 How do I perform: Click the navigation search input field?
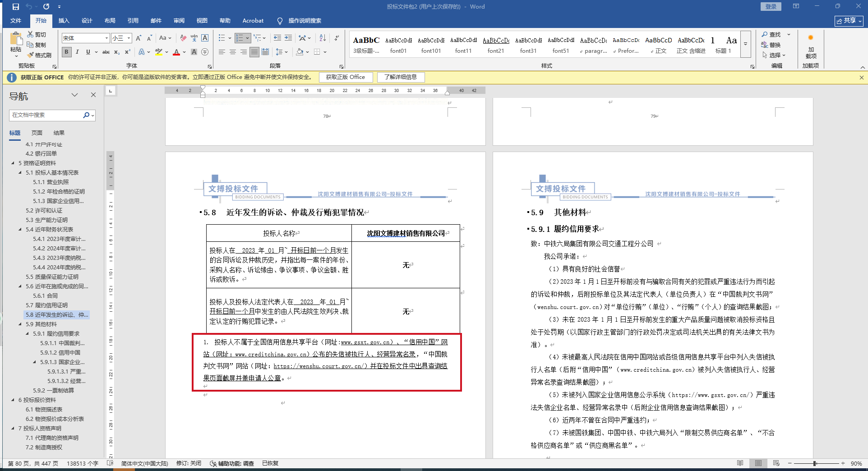(x=46, y=115)
